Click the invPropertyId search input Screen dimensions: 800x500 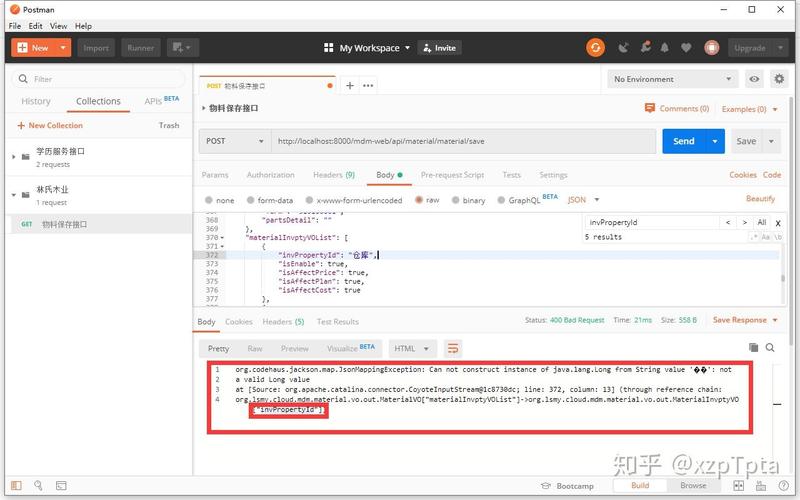tap(652, 222)
